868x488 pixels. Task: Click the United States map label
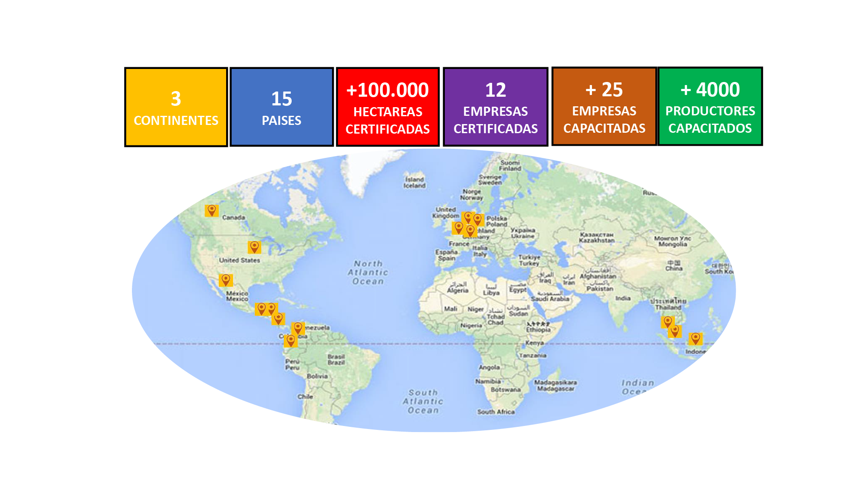pyautogui.click(x=240, y=260)
